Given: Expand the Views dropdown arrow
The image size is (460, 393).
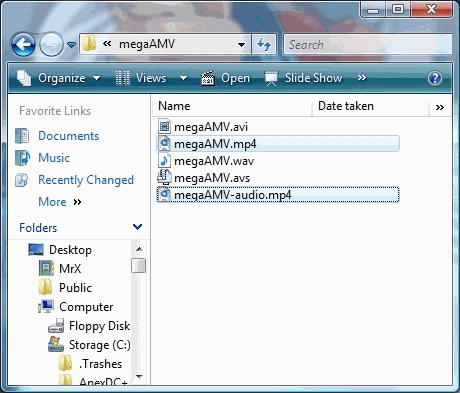Looking at the screenshot, I should point(183,78).
